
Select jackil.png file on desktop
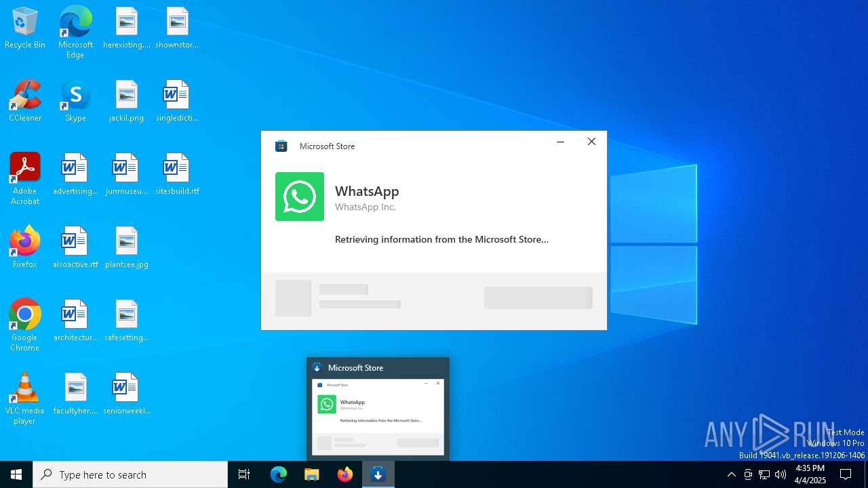(127, 102)
